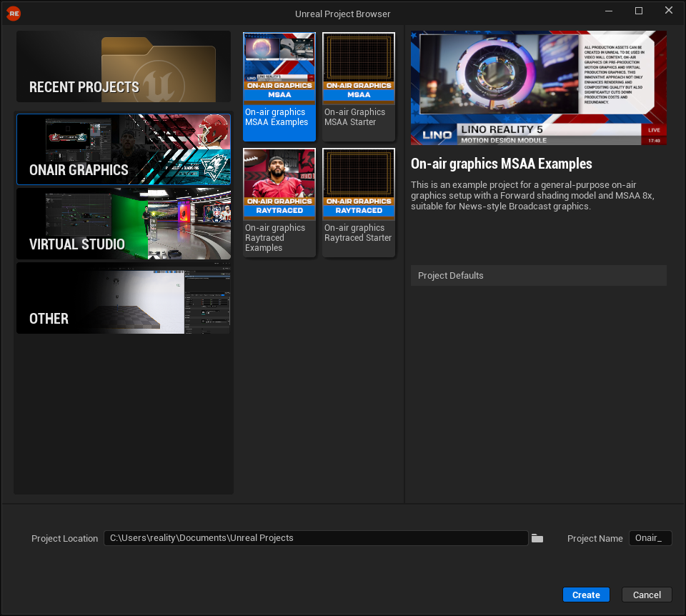This screenshot has height=616, width=686.
Task: Click the 'Unreal Project Browser' window title
Action: (342, 14)
